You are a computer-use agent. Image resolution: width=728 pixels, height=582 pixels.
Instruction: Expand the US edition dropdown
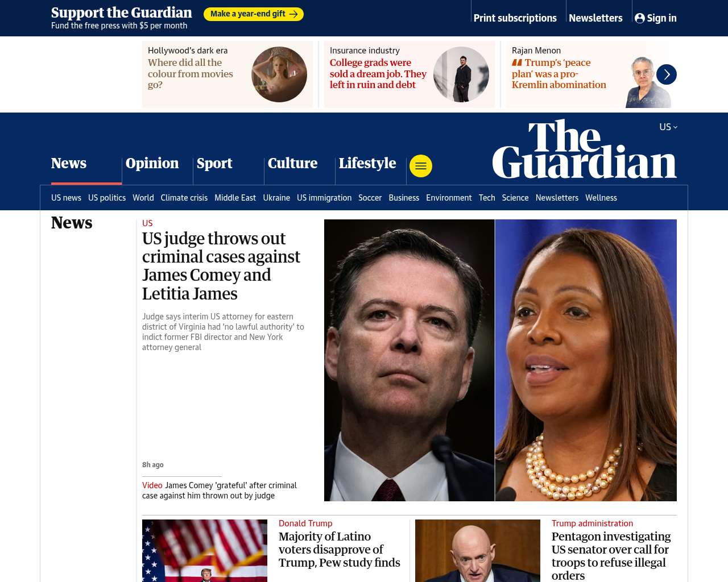(668, 127)
